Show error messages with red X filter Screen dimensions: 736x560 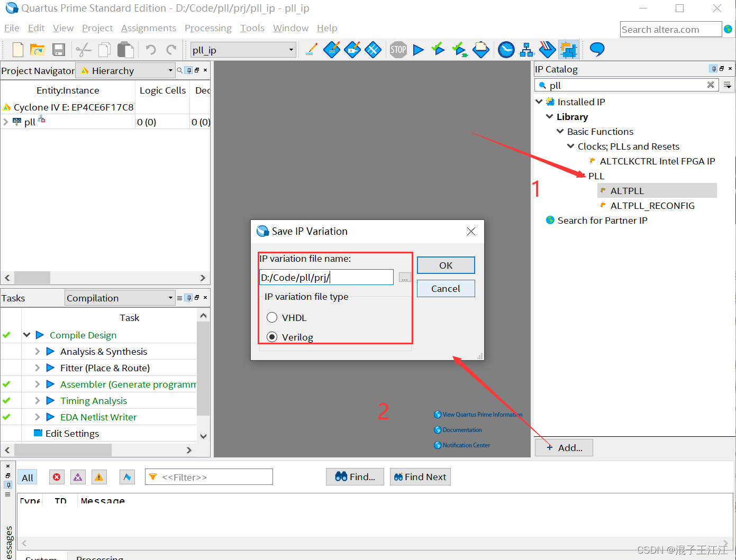pyautogui.click(x=57, y=477)
